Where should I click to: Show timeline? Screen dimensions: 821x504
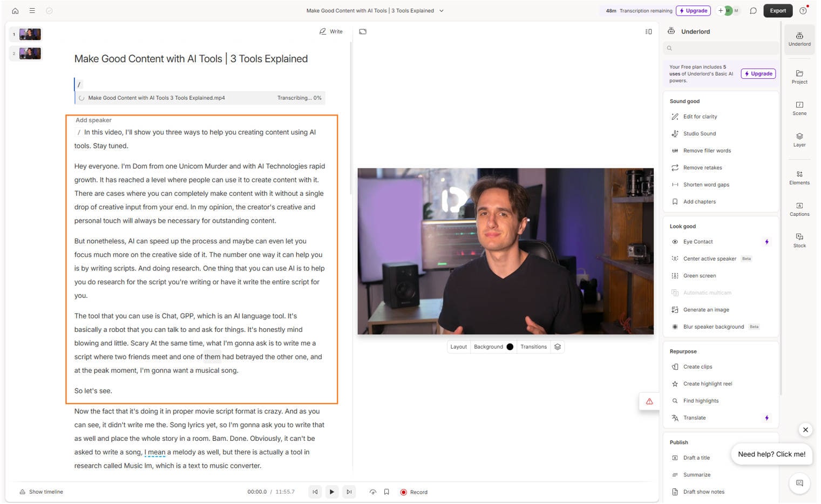click(42, 492)
